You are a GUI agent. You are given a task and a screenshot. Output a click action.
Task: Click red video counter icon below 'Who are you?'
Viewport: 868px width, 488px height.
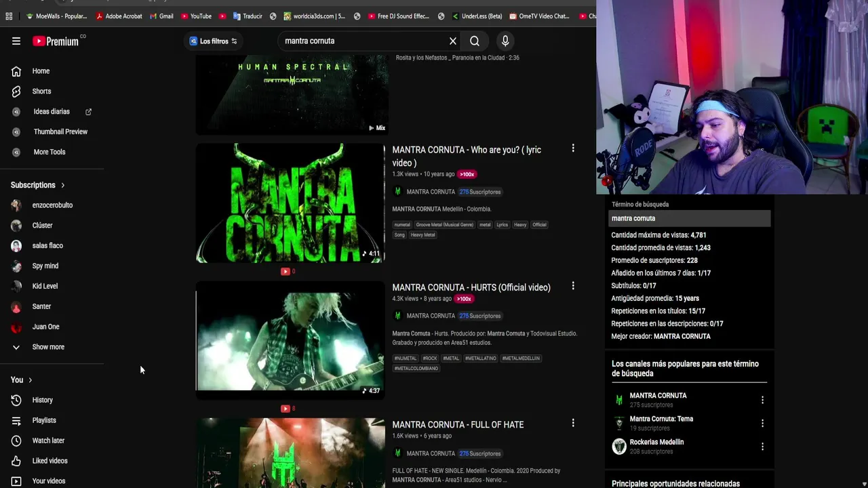tap(285, 271)
